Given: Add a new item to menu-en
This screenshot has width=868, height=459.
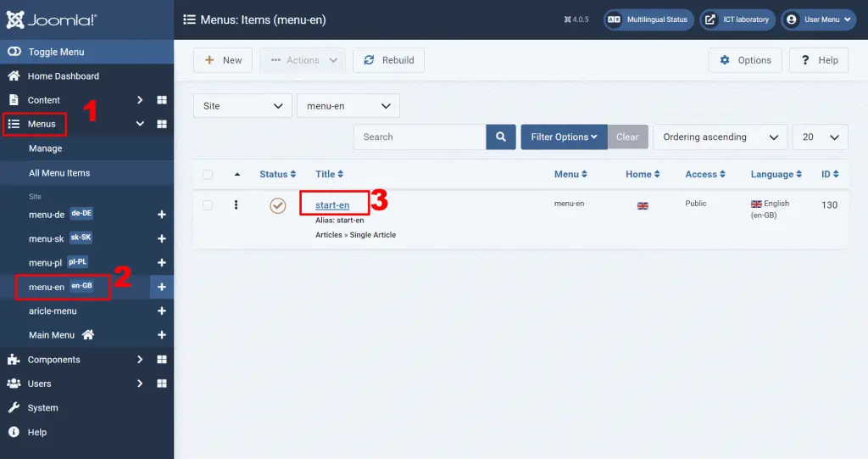Looking at the screenshot, I should point(162,287).
